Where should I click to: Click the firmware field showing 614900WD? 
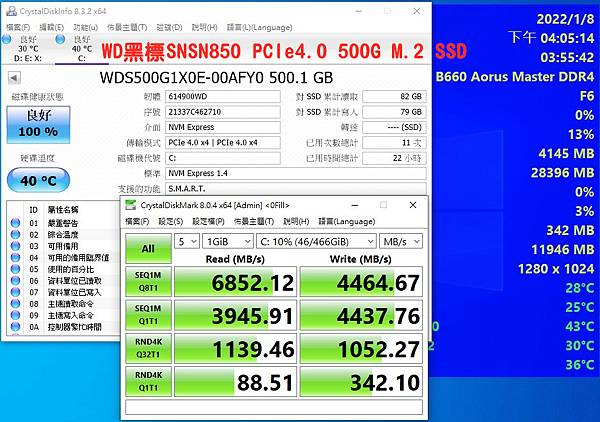[223, 96]
